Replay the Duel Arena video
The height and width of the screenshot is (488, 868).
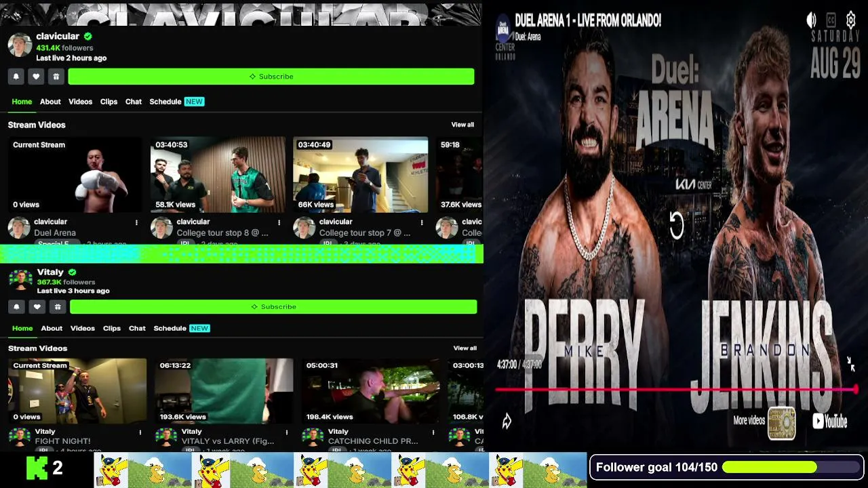[x=676, y=226]
